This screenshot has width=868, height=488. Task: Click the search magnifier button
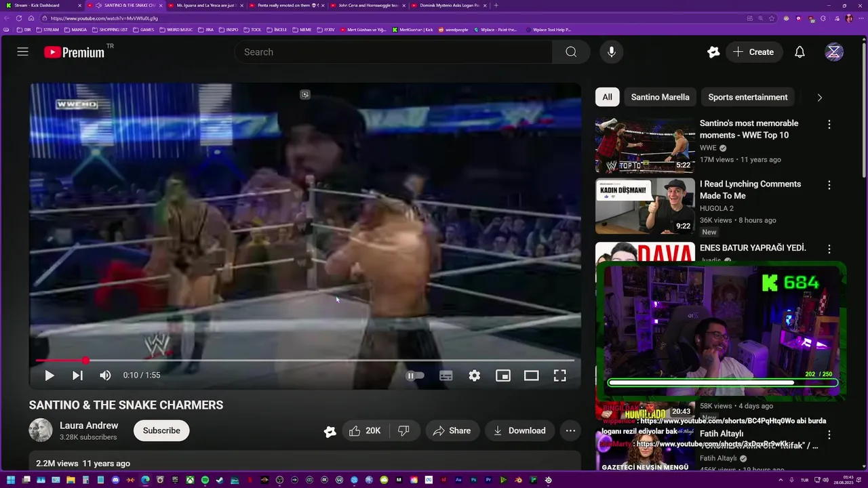pos(571,52)
